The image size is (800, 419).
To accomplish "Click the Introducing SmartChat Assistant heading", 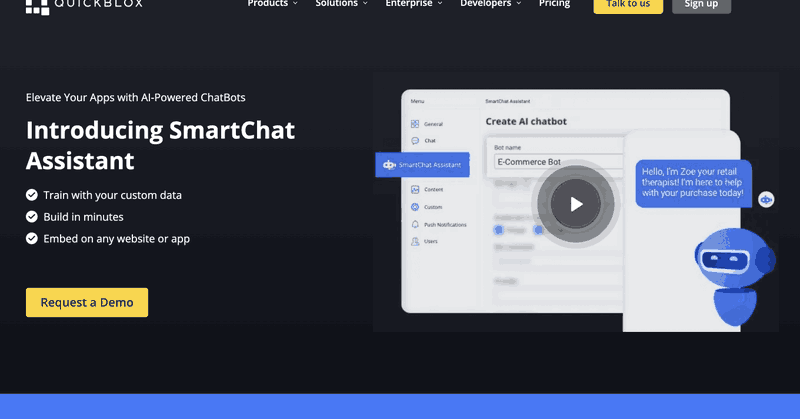I will pyautogui.click(x=160, y=145).
